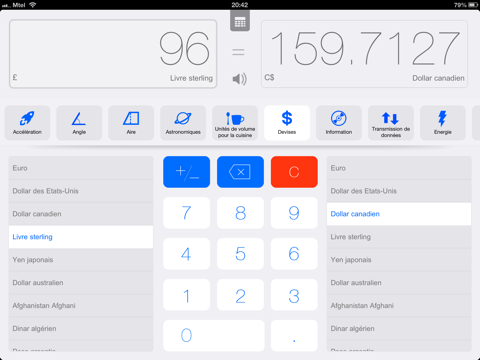The height and width of the screenshot is (360, 480).
Task: Open the Angle conversion category
Action: pyautogui.click(x=79, y=123)
